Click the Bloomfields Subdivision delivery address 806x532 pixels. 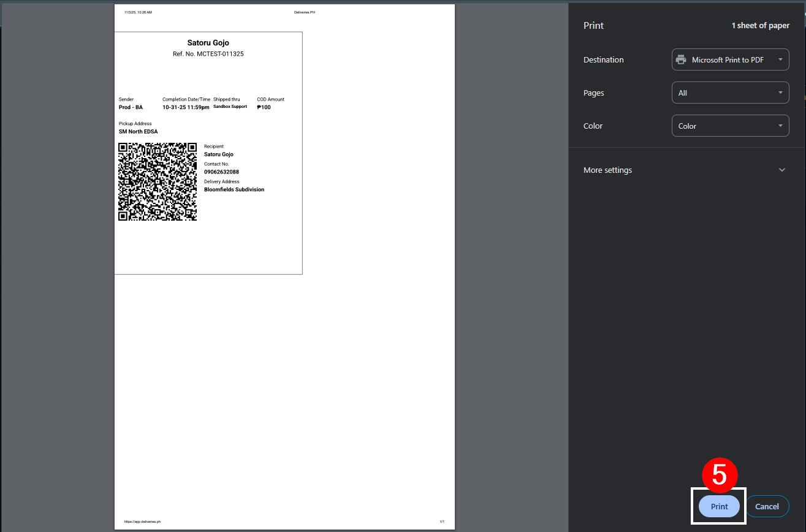click(234, 189)
